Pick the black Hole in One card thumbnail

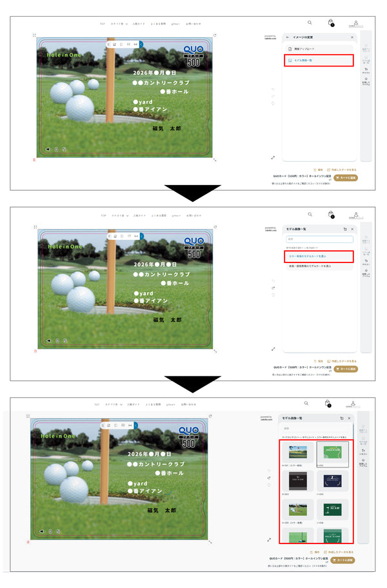pos(298,481)
